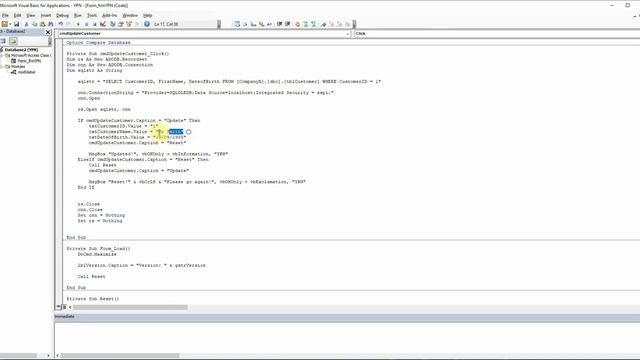640x360 pixels.
Task: Click the Reset (stop) toolbar icon
Action: click(95, 24)
